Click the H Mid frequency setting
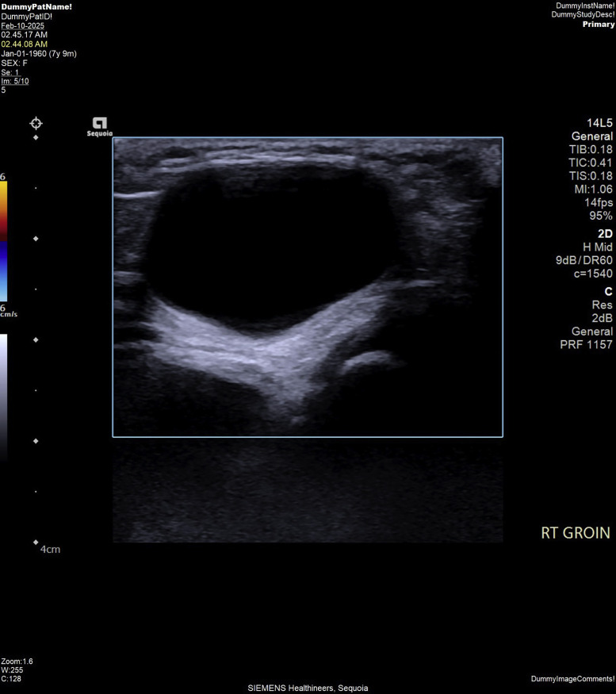 click(598, 247)
